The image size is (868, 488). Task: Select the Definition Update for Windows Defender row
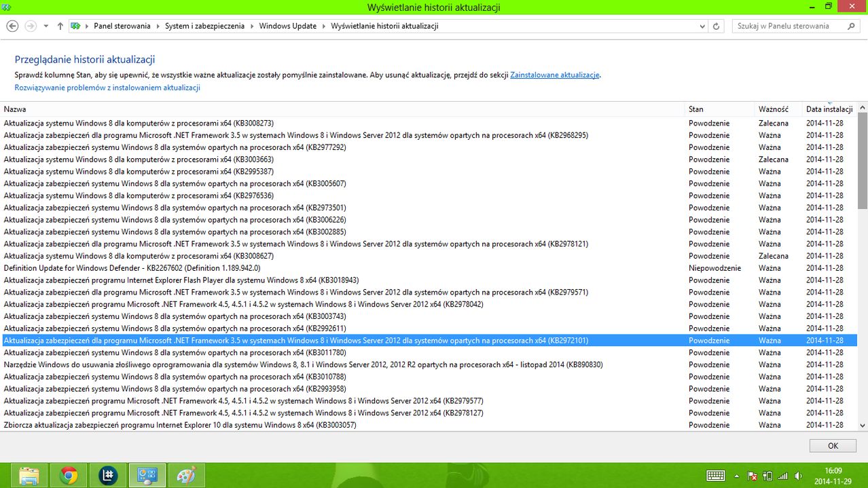(x=429, y=268)
